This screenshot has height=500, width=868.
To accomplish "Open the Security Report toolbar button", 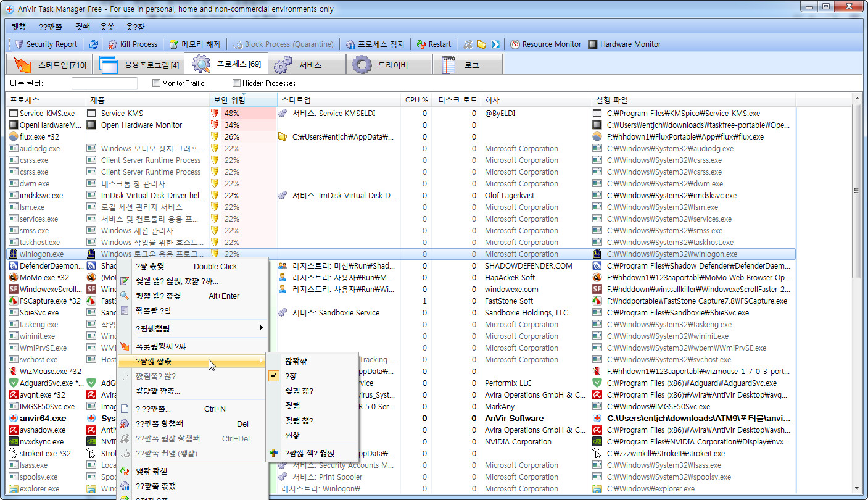I will [x=46, y=44].
